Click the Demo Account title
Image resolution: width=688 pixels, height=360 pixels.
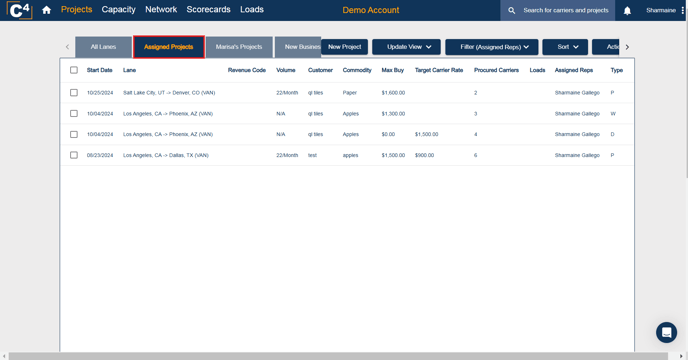coord(371,10)
